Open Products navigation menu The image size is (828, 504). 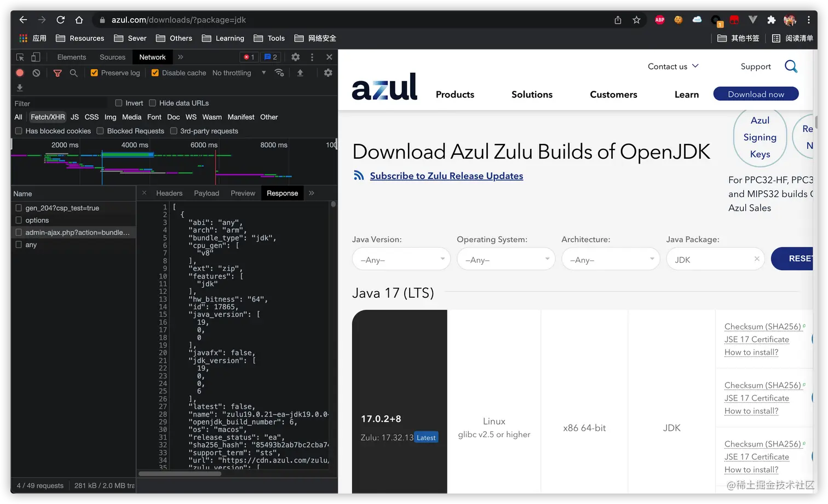455,95
